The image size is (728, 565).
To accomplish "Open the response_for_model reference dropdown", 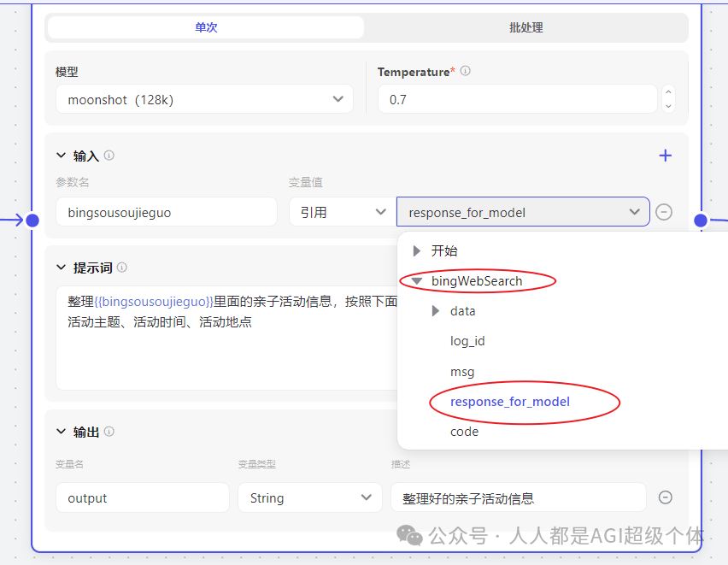I will 523,212.
